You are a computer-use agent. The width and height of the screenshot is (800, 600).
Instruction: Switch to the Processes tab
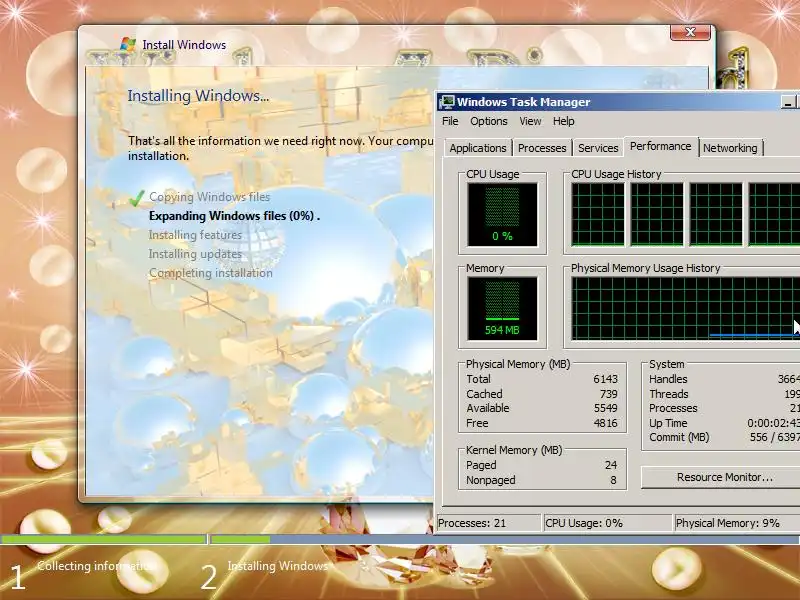(542, 148)
